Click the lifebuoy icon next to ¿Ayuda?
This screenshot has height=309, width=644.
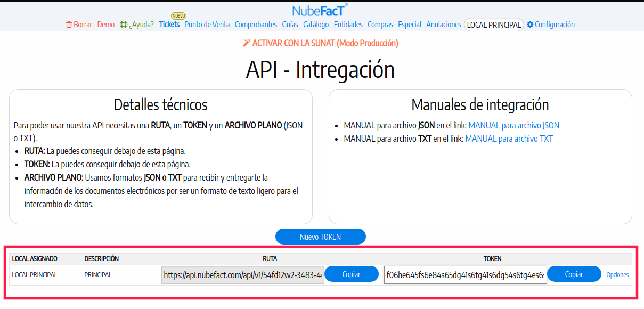[124, 25]
